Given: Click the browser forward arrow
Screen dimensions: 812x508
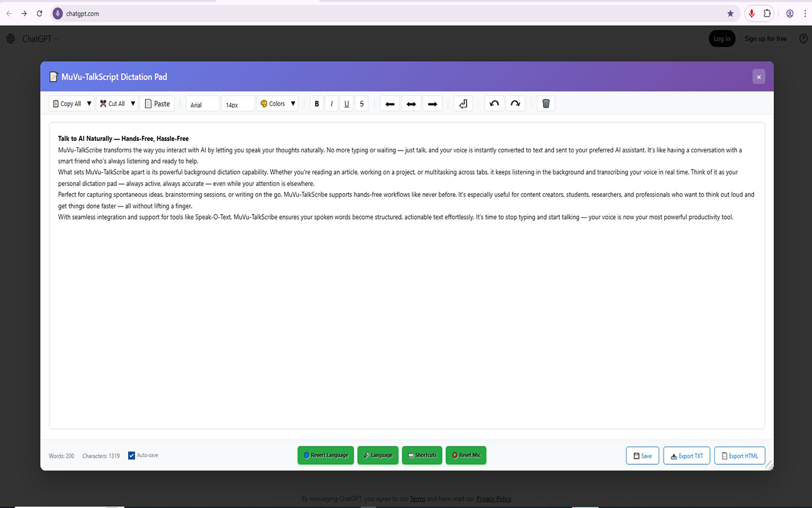Looking at the screenshot, I should [24, 13].
